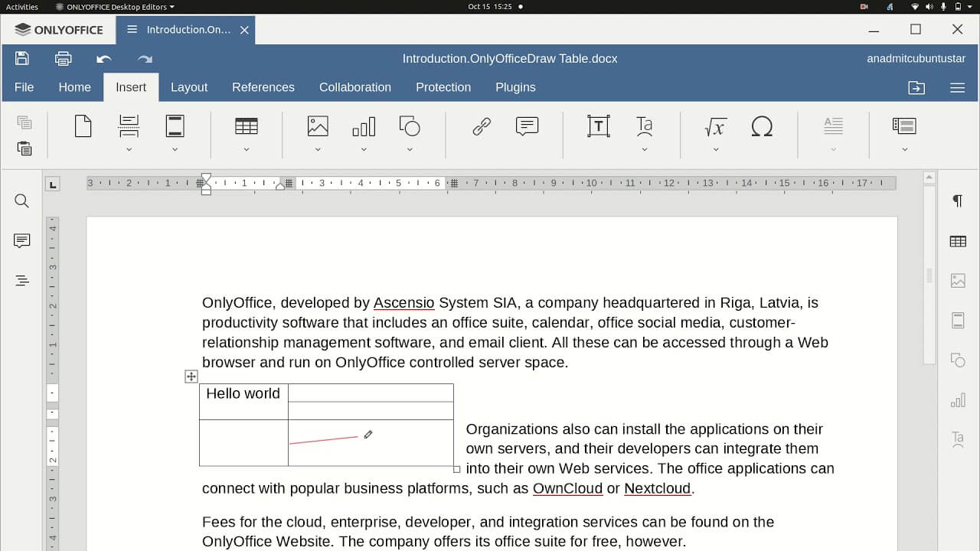
Task: Click the word OwnCloud in the document
Action: click(x=568, y=488)
